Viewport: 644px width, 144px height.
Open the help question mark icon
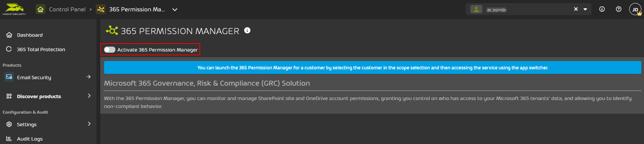[619, 9]
